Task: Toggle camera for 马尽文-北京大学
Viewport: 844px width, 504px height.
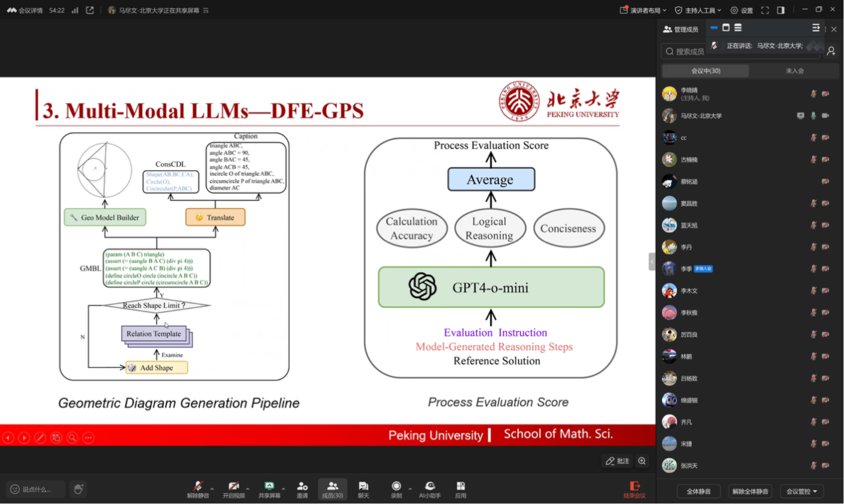Action: click(x=825, y=116)
